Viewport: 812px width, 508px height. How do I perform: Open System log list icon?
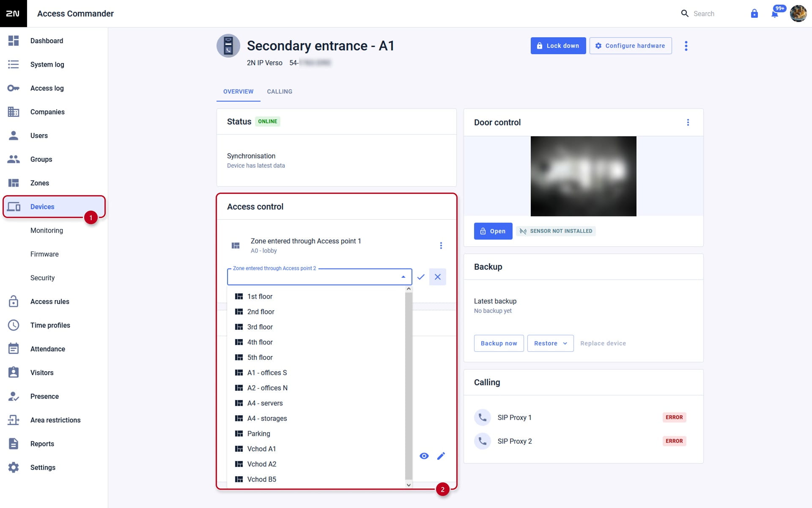click(14, 64)
